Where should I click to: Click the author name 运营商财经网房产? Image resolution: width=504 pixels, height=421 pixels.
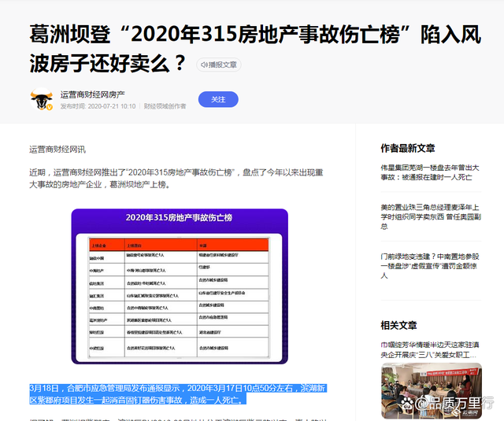pos(93,94)
